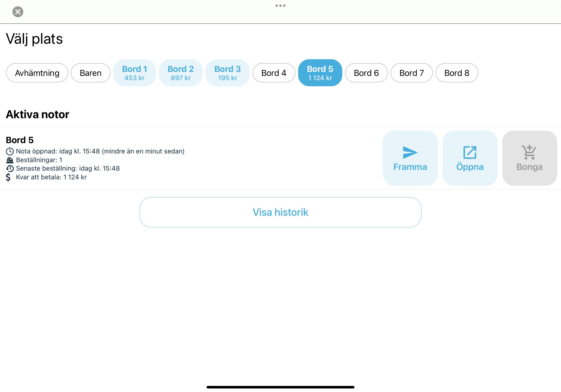Click the history icon beside Senaste beställning
Screen dimensions: 561x392
click(10, 169)
